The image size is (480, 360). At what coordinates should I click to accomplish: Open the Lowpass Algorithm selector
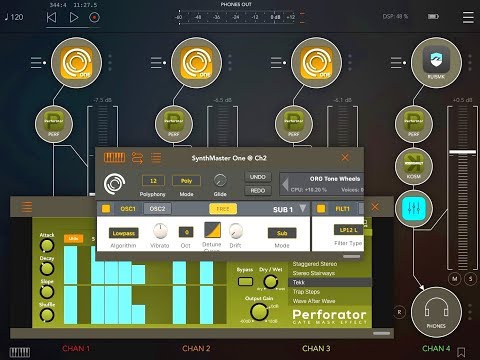pyautogui.click(x=124, y=233)
